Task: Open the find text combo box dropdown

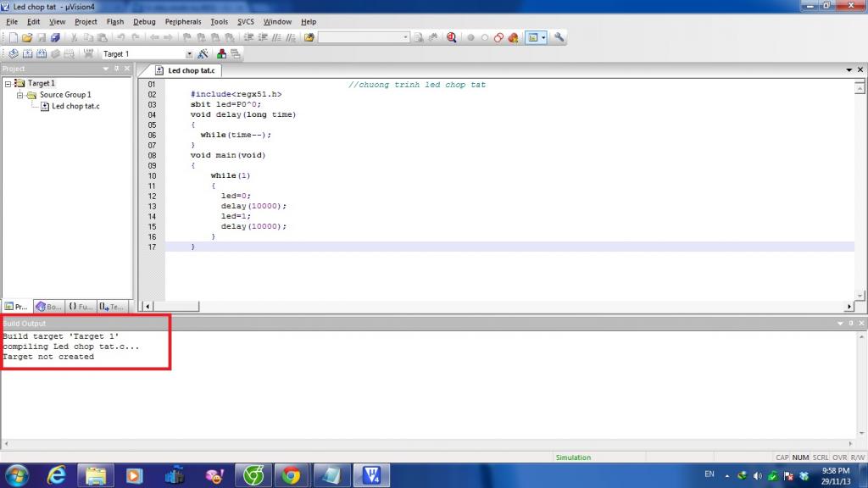Action: (405, 37)
